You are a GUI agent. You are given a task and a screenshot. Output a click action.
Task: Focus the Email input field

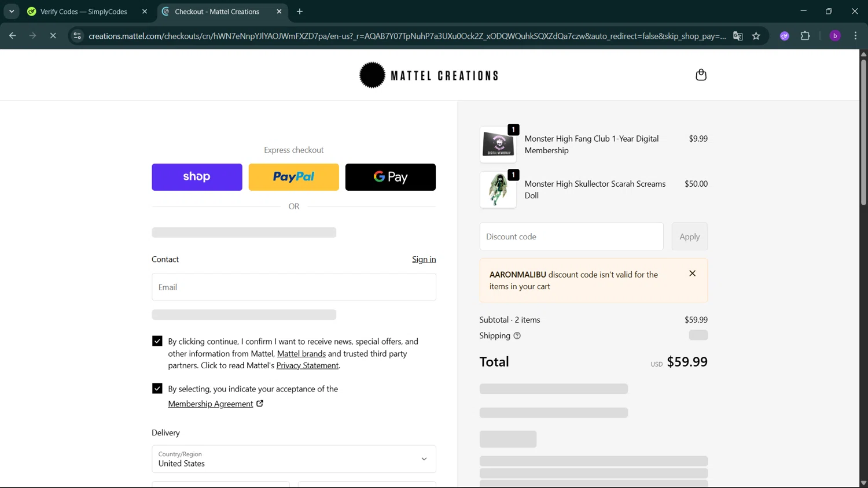pyautogui.click(x=294, y=287)
